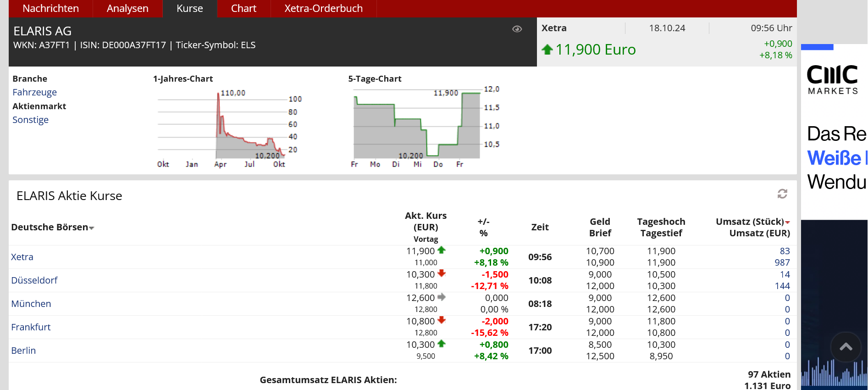868x390 pixels.
Task: Click the scroll-to-top chevron button
Action: point(846,347)
